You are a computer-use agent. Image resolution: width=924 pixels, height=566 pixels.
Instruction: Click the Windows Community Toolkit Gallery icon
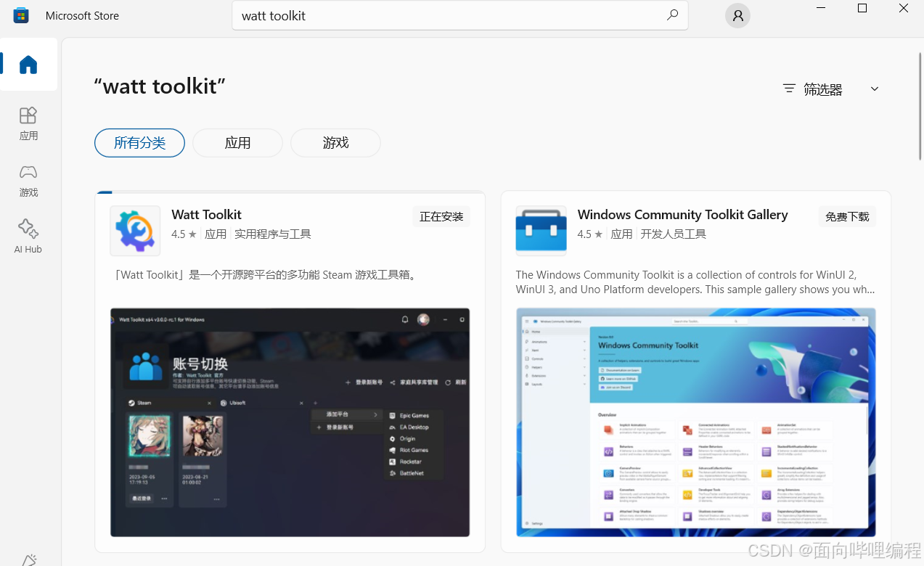[x=541, y=231]
